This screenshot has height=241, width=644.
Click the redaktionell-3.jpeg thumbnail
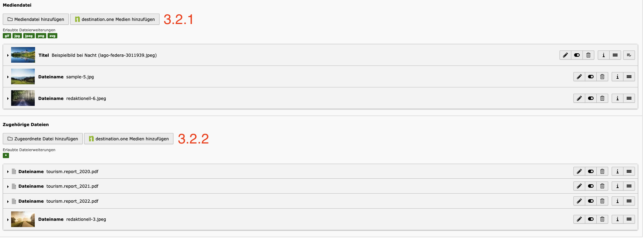click(x=23, y=219)
